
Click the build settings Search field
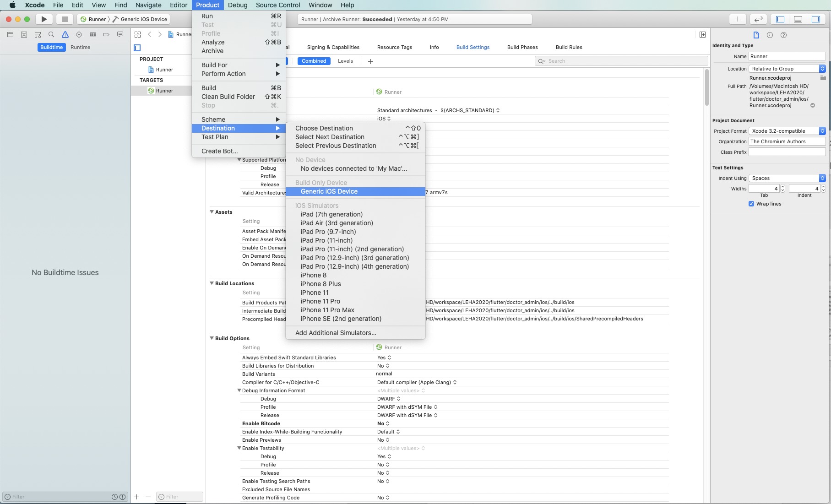621,61
